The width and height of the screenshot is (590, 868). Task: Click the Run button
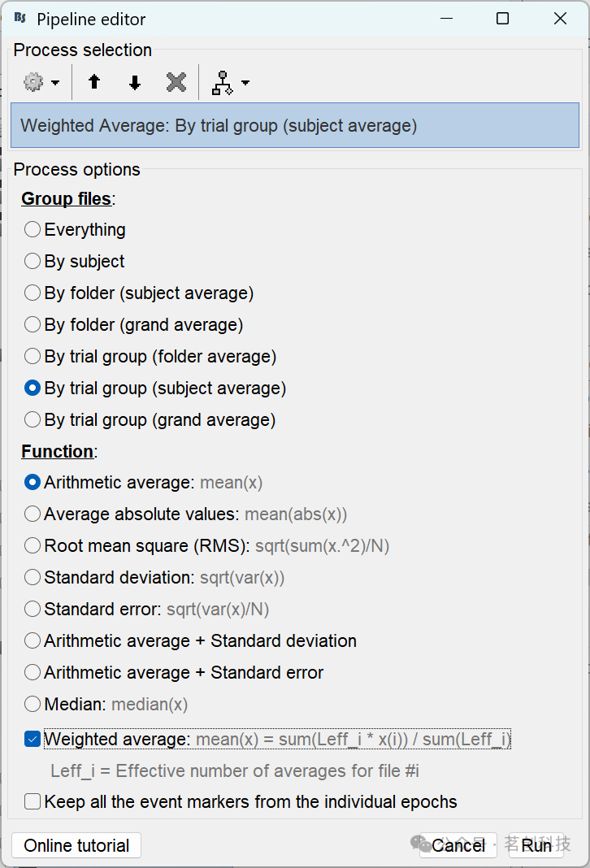coord(536,845)
